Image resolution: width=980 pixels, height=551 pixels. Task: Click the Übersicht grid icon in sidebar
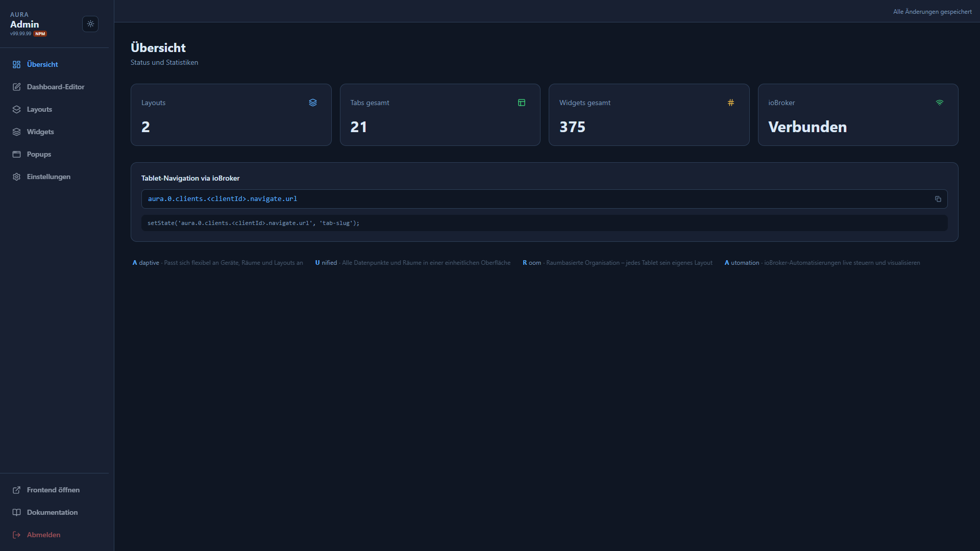point(16,64)
